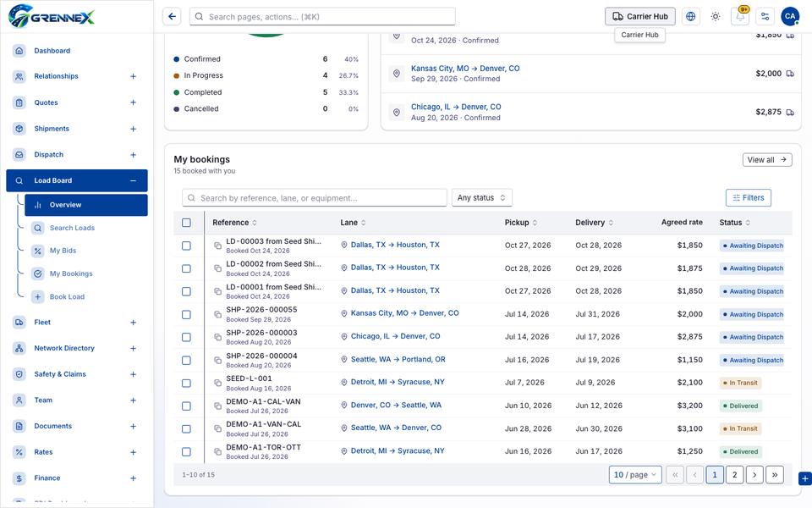Screen dimensions: 812x508
Task: Click the truck icon beside the $2,000 rate
Action: pyautogui.click(x=790, y=74)
